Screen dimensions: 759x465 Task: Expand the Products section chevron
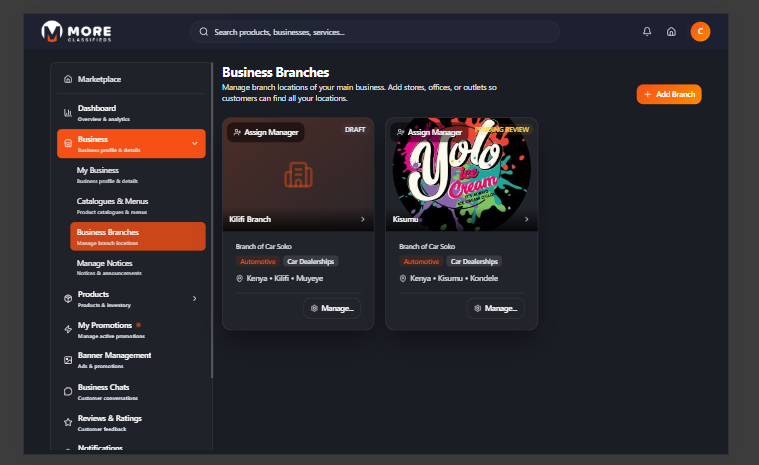tap(194, 298)
